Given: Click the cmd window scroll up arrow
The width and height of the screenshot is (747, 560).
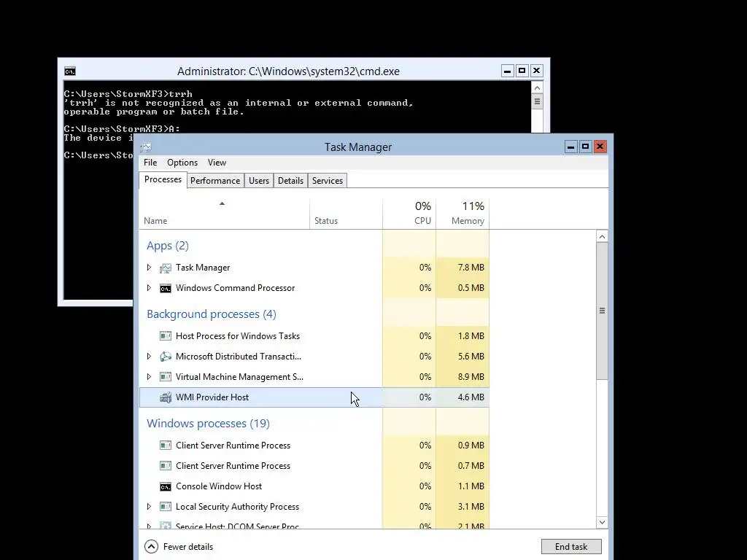Looking at the screenshot, I should click(538, 88).
